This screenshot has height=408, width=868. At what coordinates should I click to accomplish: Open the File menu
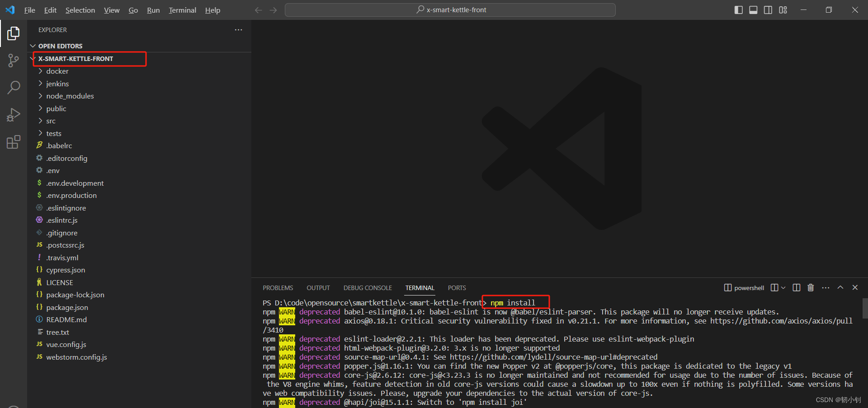tap(30, 10)
